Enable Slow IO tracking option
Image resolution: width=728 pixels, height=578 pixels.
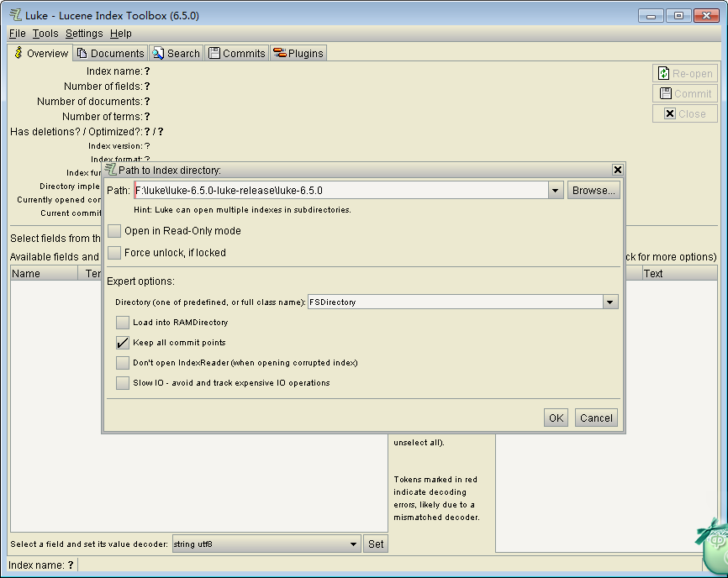123,383
